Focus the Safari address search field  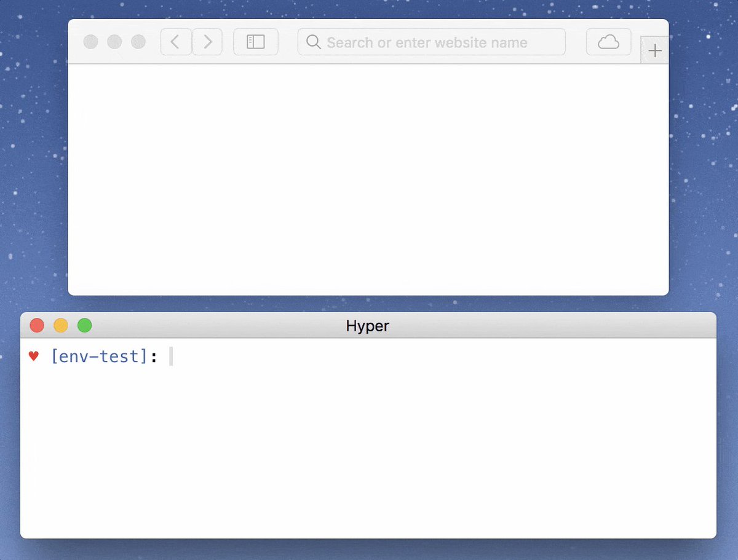(432, 42)
